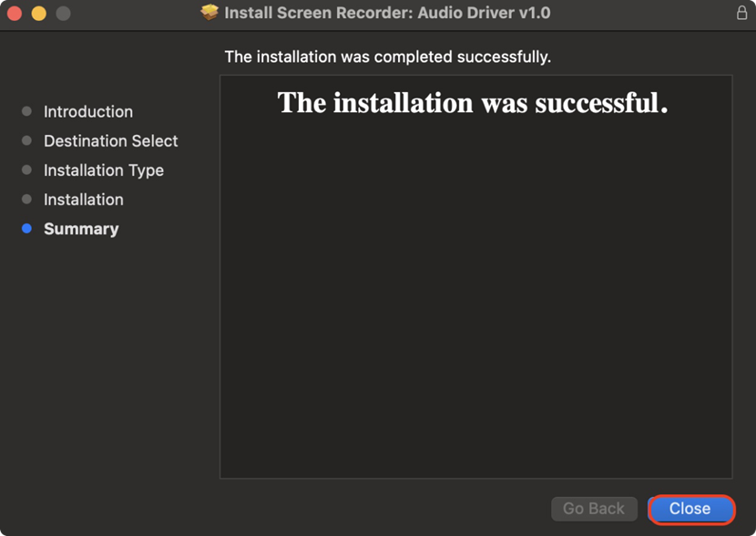Minimize the installer with the yellow button
The height and width of the screenshot is (536, 756).
[x=38, y=14]
